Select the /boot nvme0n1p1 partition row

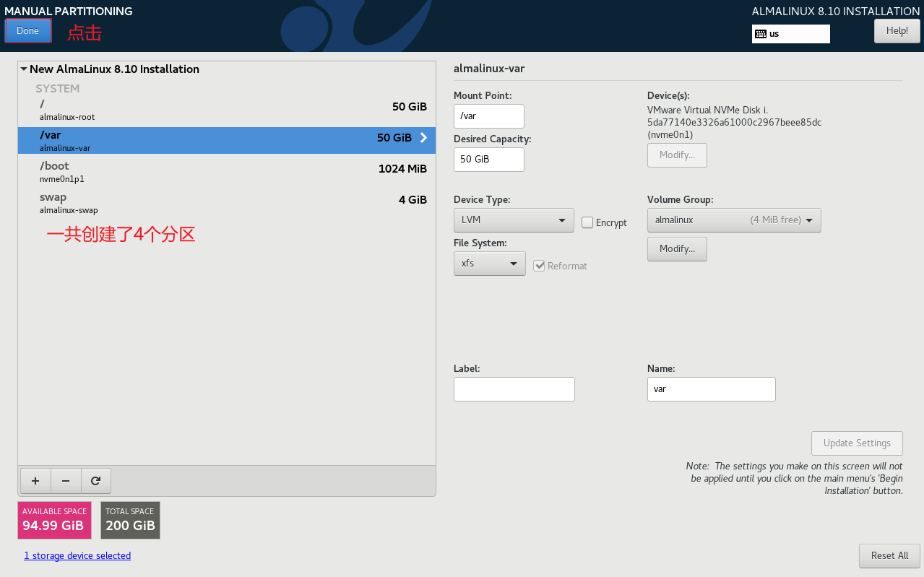(227, 172)
